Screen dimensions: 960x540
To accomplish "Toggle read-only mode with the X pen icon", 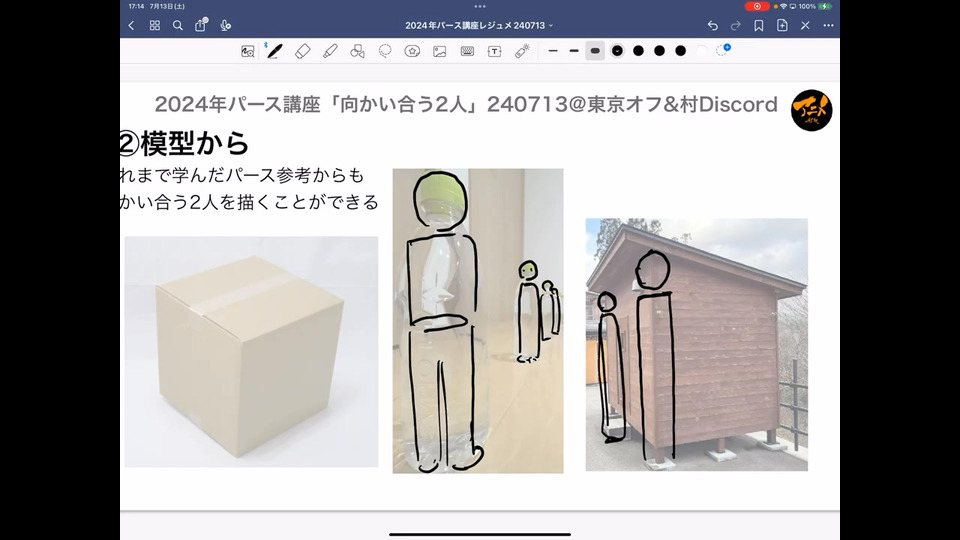I will click(x=805, y=26).
